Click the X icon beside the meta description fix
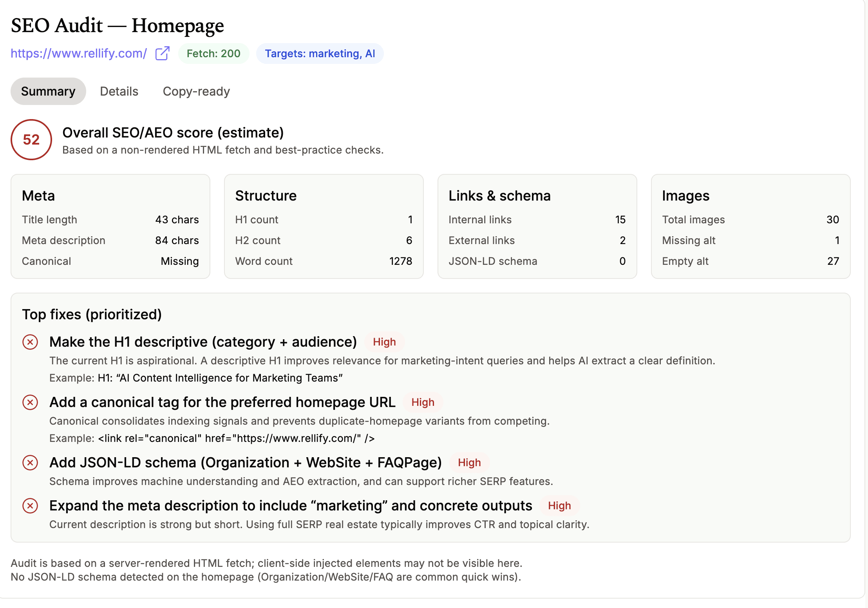The width and height of the screenshot is (868, 608). coord(30,506)
